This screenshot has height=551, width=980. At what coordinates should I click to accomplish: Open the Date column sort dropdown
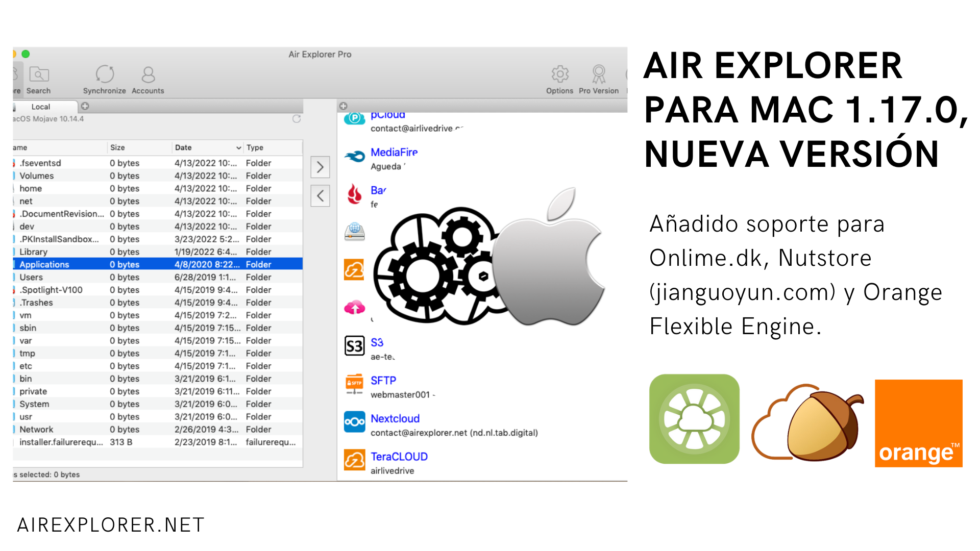[x=237, y=147]
